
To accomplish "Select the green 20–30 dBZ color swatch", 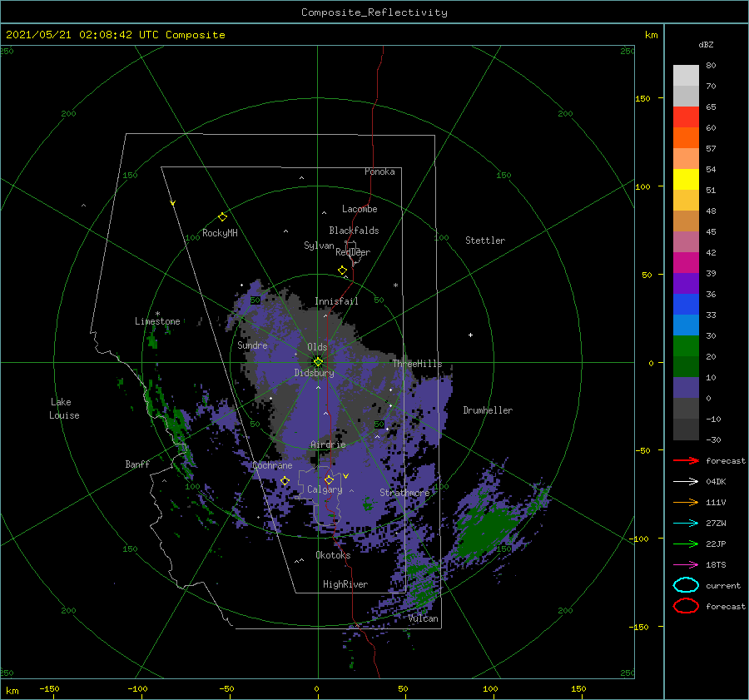I will (x=686, y=346).
